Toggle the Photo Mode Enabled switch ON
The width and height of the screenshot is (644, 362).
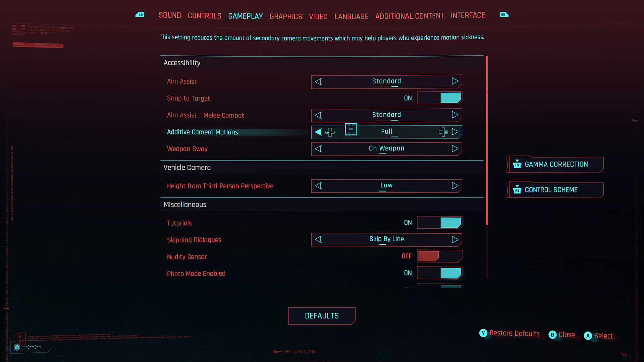(x=439, y=273)
